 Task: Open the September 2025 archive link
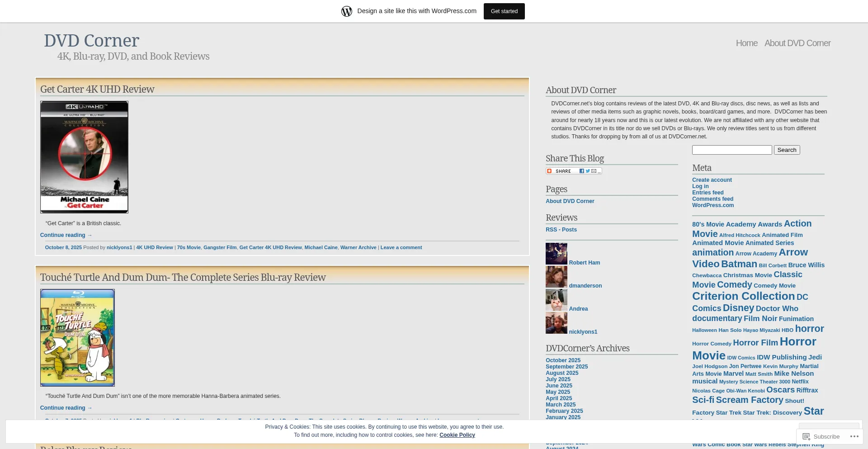[566, 367]
